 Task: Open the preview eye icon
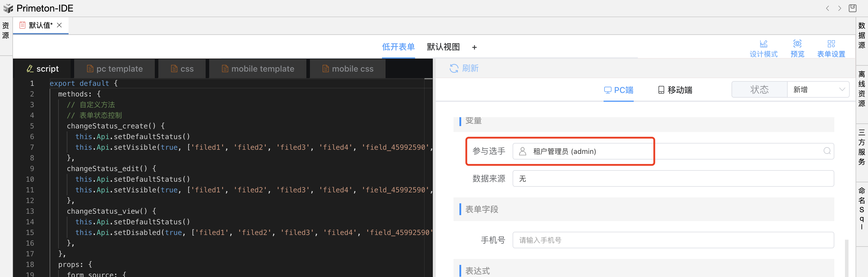click(x=797, y=44)
